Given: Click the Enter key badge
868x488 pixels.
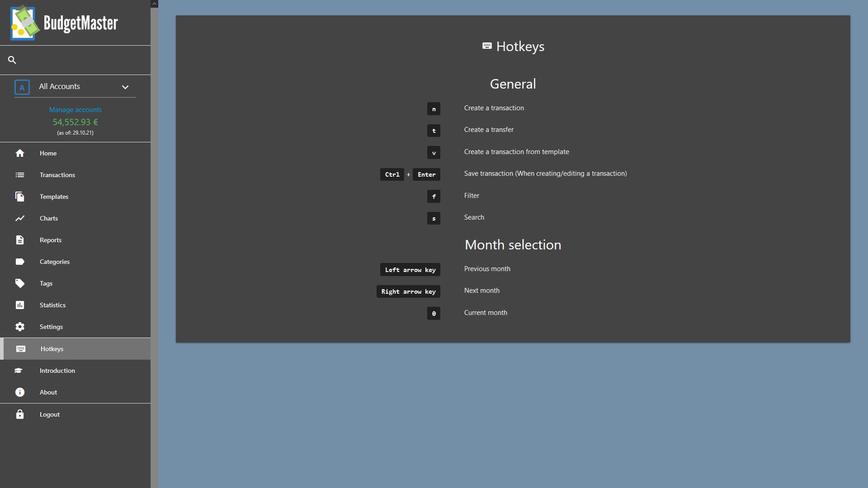Looking at the screenshot, I should click(426, 174).
